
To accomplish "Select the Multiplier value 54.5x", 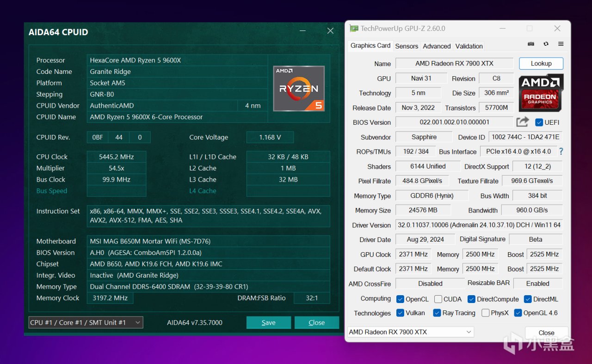I will click(x=116, y=168).
